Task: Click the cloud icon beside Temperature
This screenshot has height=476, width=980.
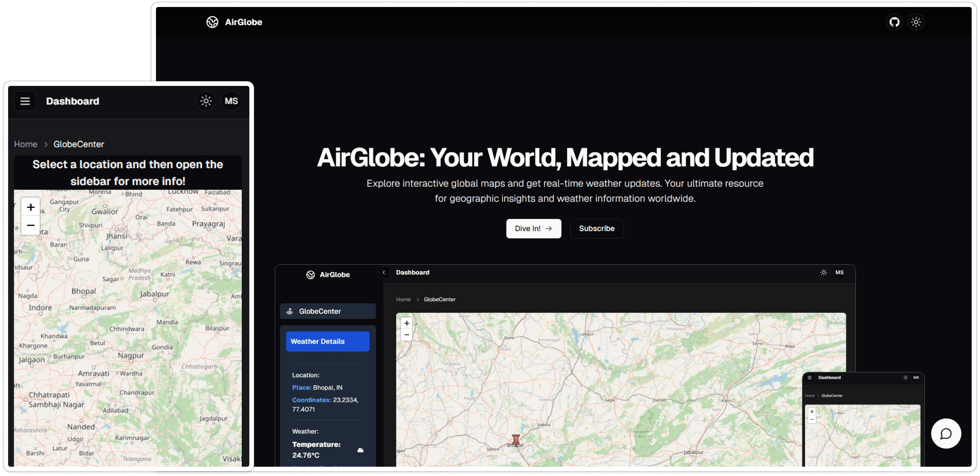Action: [360, 450]
